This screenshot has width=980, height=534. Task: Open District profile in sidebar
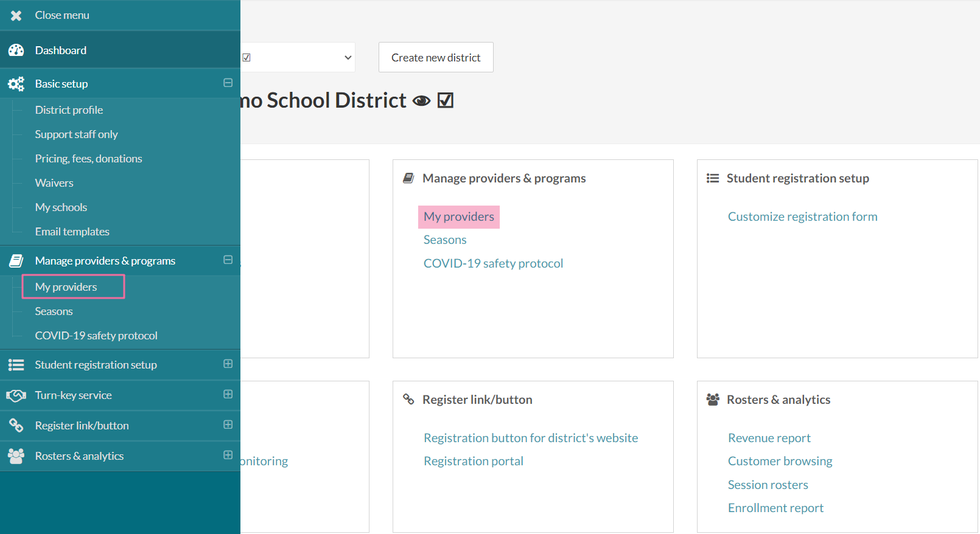(x=69, y=110)
